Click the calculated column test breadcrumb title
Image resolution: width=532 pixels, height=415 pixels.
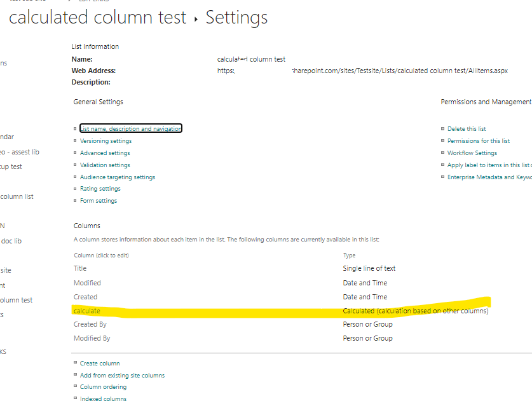tap(98, 18)
